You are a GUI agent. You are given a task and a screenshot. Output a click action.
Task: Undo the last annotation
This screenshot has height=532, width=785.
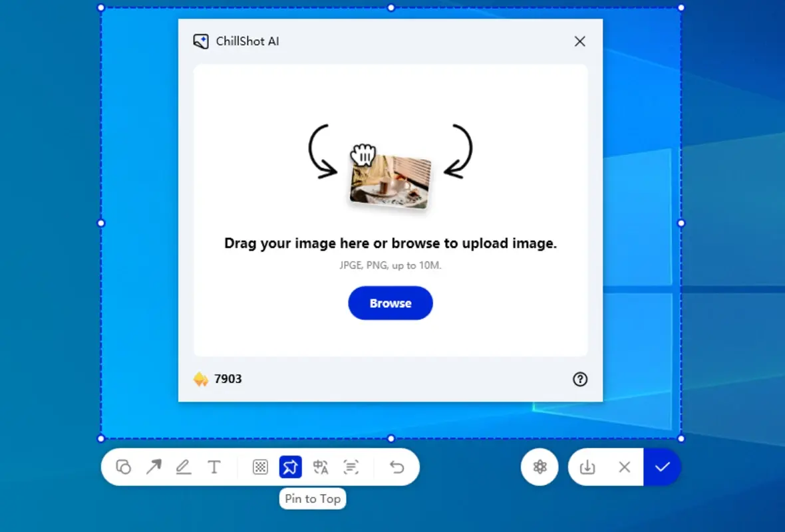[x=397, y=467]
